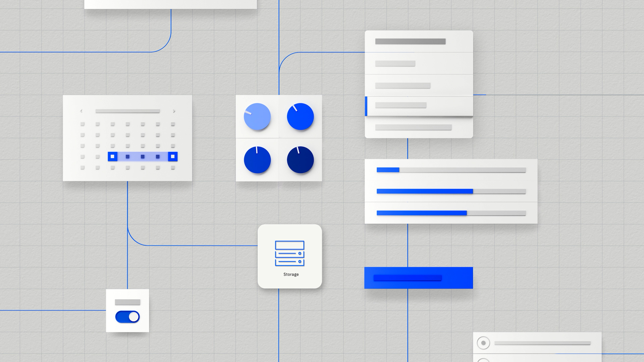
Task: Select the partially visible second radio button
Action: tap(483, 360)
